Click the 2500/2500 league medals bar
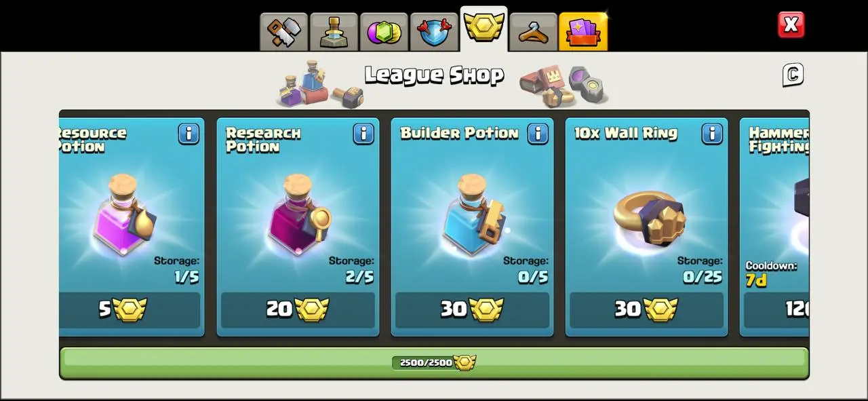This screenshot has height=401, width=868. click(434, 363)
